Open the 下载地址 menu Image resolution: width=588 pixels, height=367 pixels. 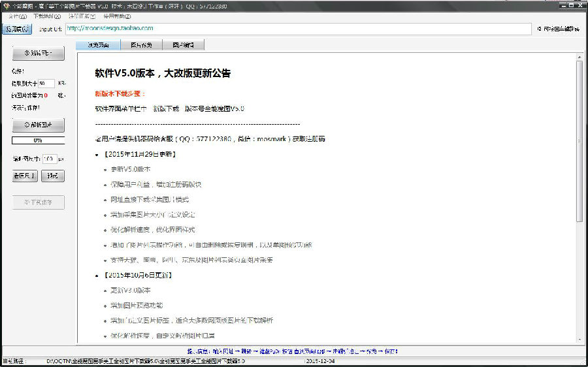[x=46, y=16]
